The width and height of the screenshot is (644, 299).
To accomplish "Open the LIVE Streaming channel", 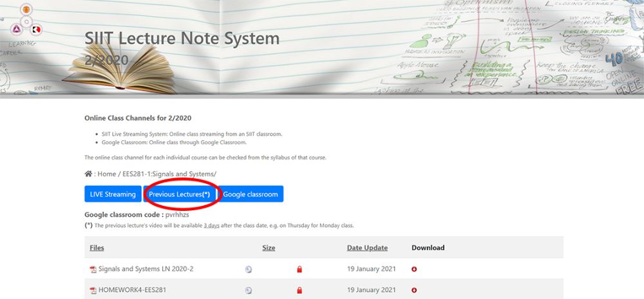I will pyautogui.click(x=113, y=194).
